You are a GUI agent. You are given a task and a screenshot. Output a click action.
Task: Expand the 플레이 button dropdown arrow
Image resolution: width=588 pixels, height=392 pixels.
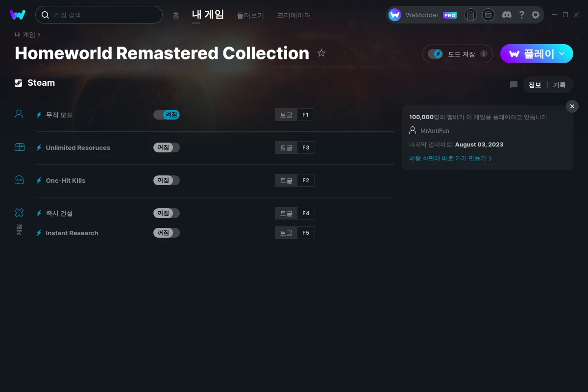(562, 53)
